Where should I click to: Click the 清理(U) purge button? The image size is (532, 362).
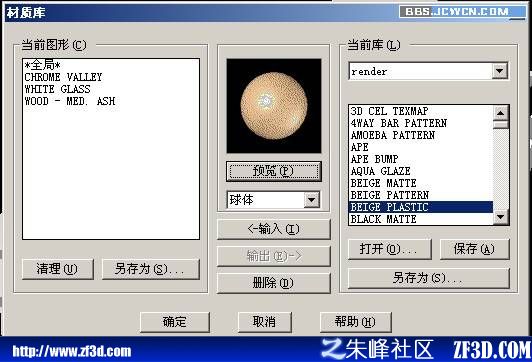[x=58, y=269]
